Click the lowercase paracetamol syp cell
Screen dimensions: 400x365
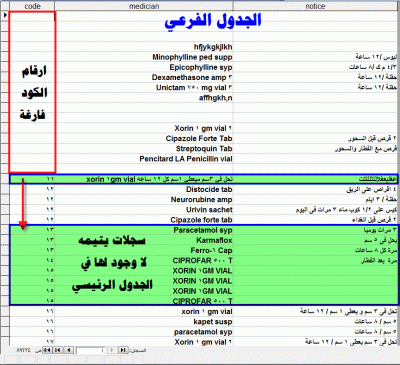tap(144, 332)
